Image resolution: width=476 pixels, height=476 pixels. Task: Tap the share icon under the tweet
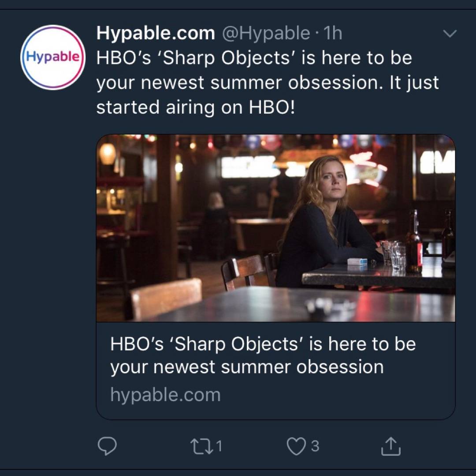[x=390, y=447]
